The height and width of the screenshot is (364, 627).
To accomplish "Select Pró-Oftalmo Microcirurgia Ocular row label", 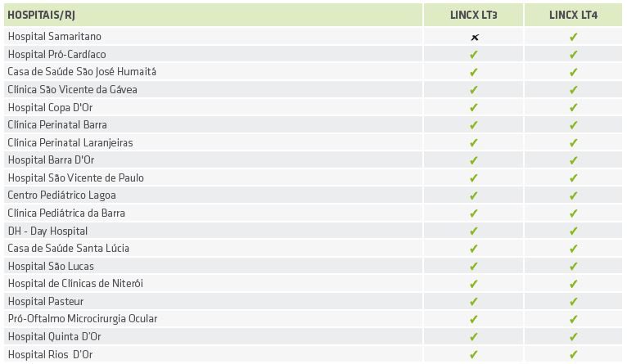I will coord(82,319).
